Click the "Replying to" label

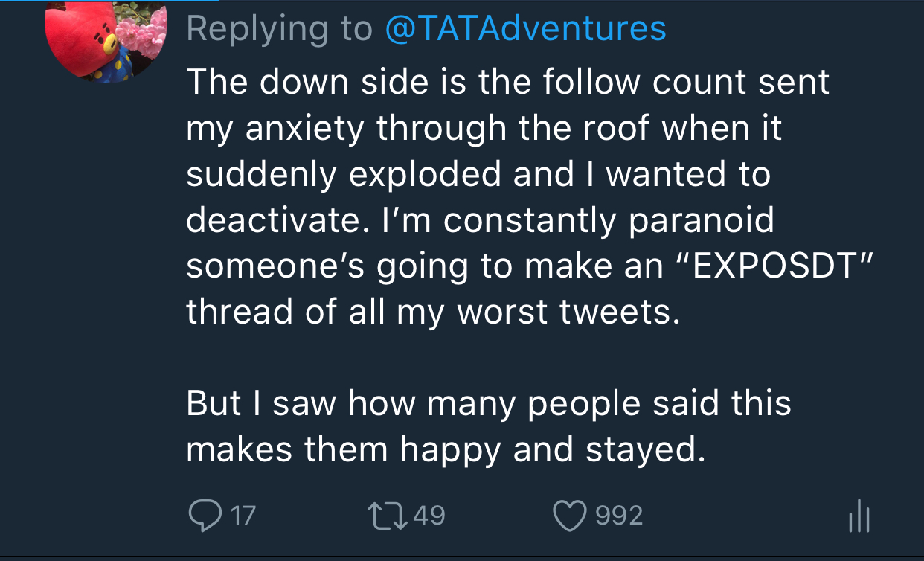point(279,29)
